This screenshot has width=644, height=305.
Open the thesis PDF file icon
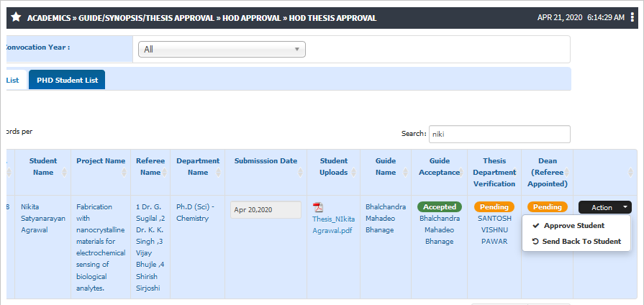click(x=318, y=208)
